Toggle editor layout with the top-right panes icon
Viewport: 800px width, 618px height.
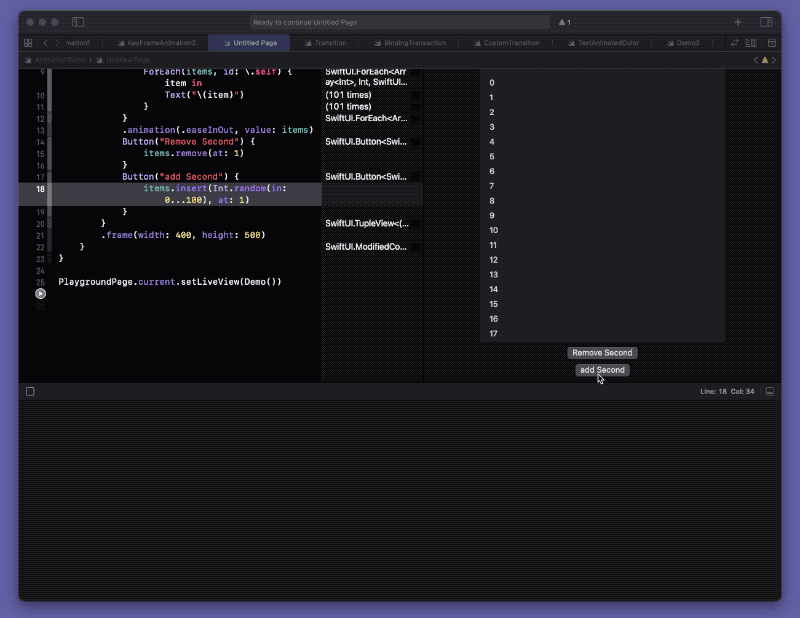coord(765,22)
